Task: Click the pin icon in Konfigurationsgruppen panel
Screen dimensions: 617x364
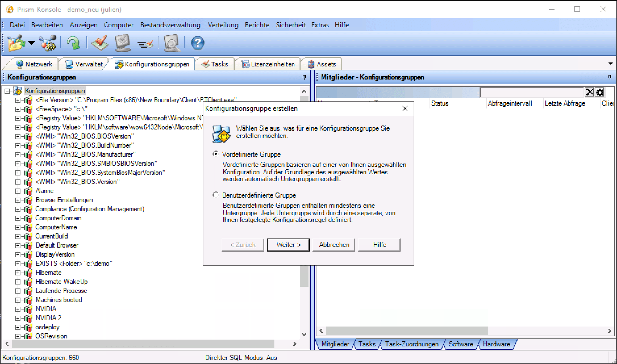Action: click(x=304, y=77)
